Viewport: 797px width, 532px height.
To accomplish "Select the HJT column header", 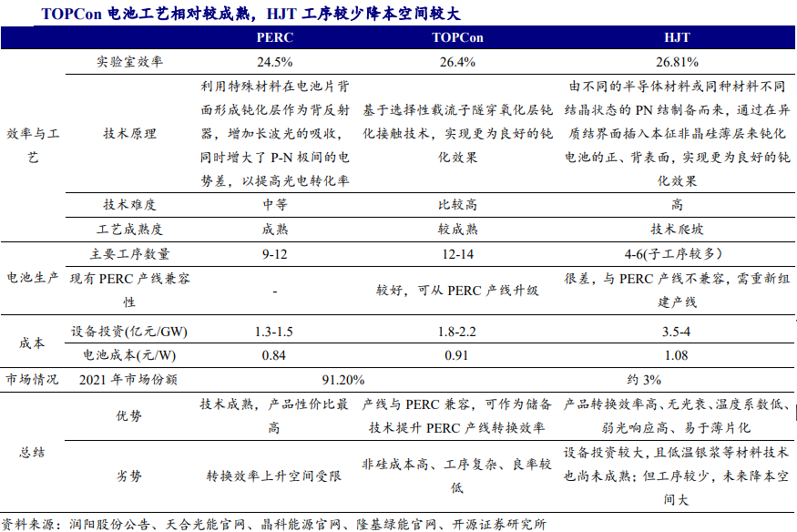I will (678, 39).
